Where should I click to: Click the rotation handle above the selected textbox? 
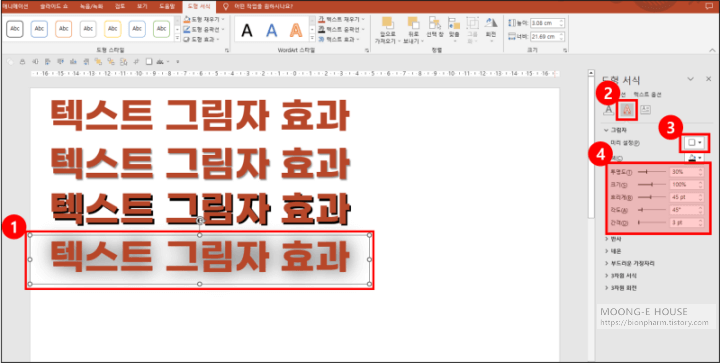click(200, 221)
